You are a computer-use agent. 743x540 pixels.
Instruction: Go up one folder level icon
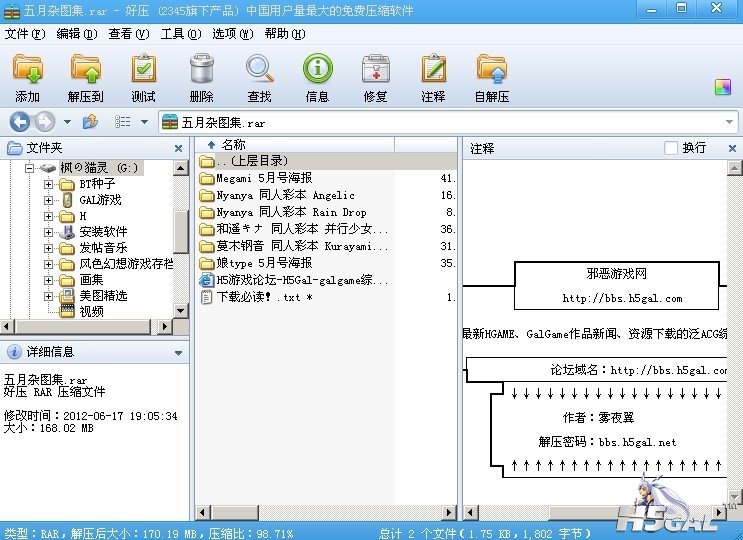(90, 122)
